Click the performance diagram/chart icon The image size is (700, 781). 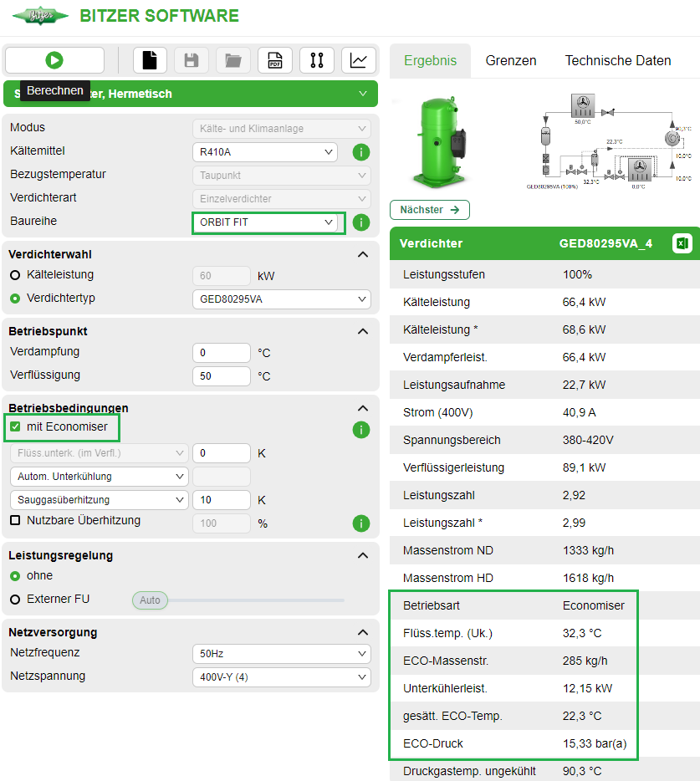359,59
